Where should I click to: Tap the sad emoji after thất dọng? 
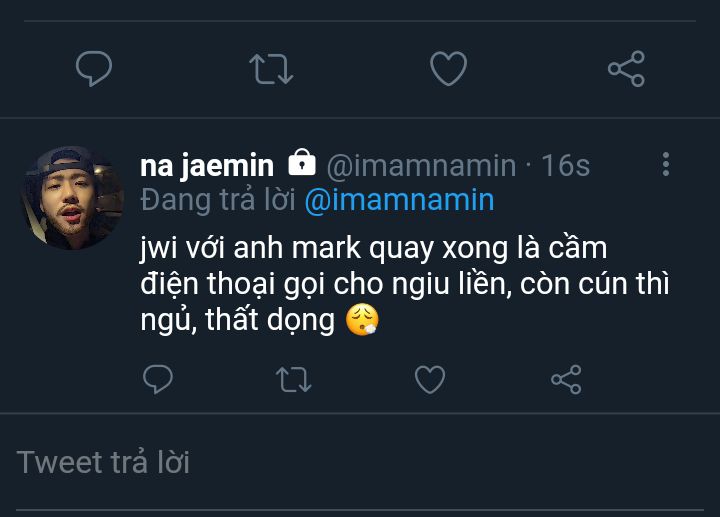362,322
